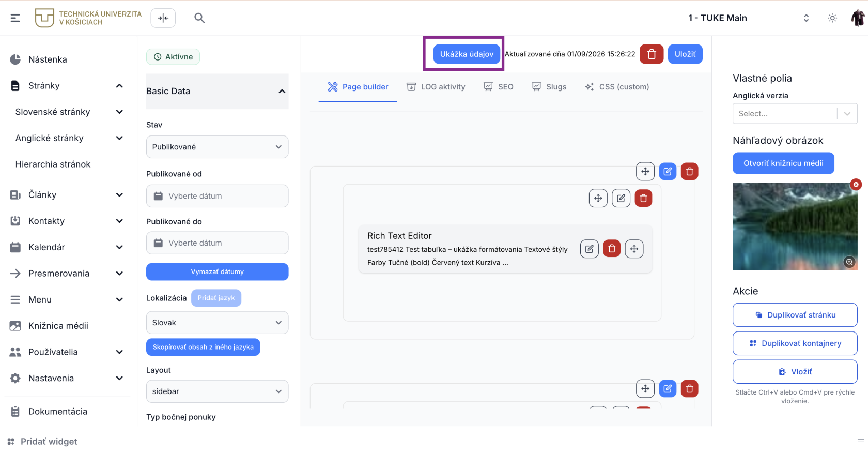Open the language dropdown showing Slovak
868x453 pixels.
tap(217, 323)
